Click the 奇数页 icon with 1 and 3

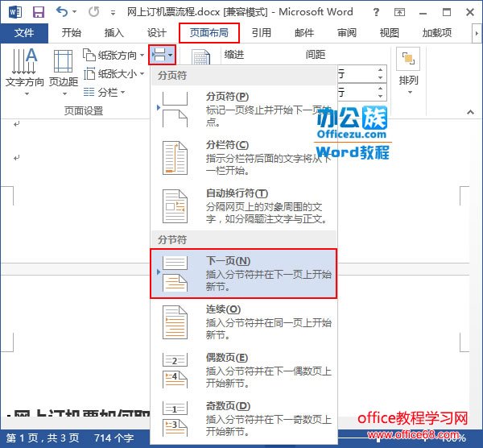tap(175, 419)
